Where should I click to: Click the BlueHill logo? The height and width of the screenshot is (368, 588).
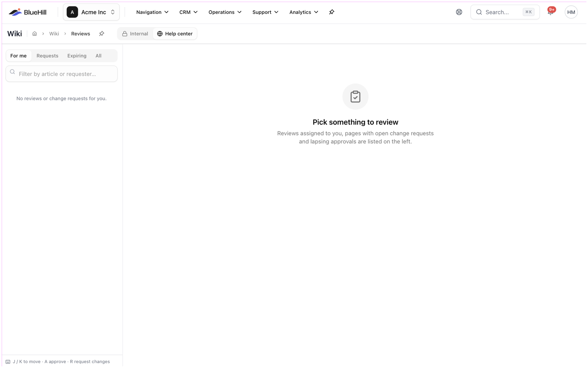[27, 12]
